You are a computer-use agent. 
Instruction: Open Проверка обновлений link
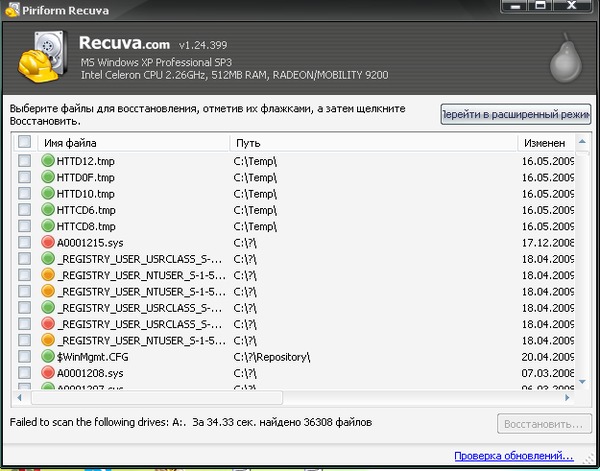coord(514,456)
